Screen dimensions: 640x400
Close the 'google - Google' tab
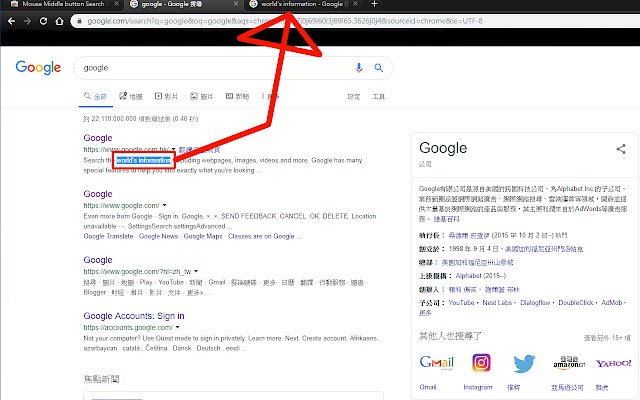pos(236,4)
